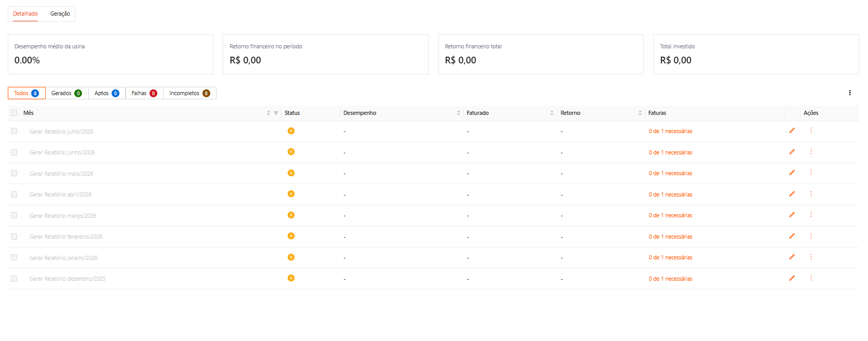
Task: Open Gerar Relatório dezembro/2025 link
Action: coord(67,279)
